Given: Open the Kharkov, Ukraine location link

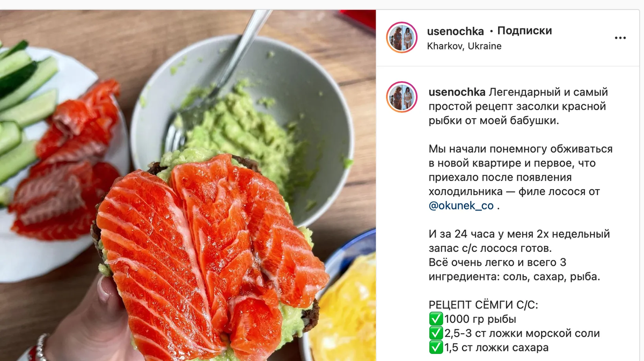Looking at the screenshot, I should 464,46.
